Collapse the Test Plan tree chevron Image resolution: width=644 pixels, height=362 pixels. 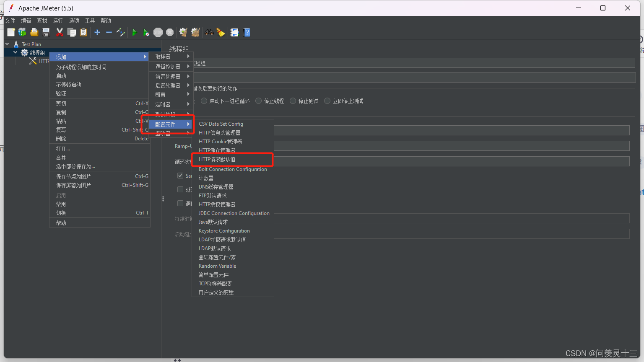tap(7, 44)
